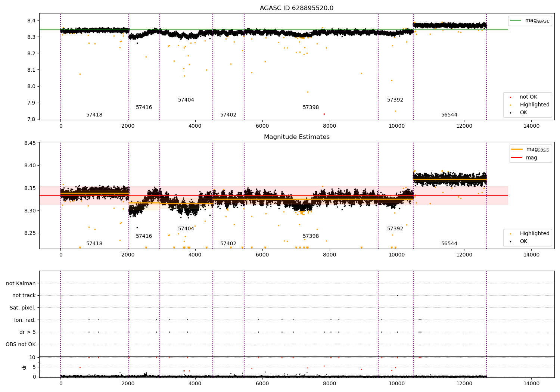Screen dimensions: 560x392
Task: Click the 14000 x-tick of the bottom plot
Action: point(531,383)
